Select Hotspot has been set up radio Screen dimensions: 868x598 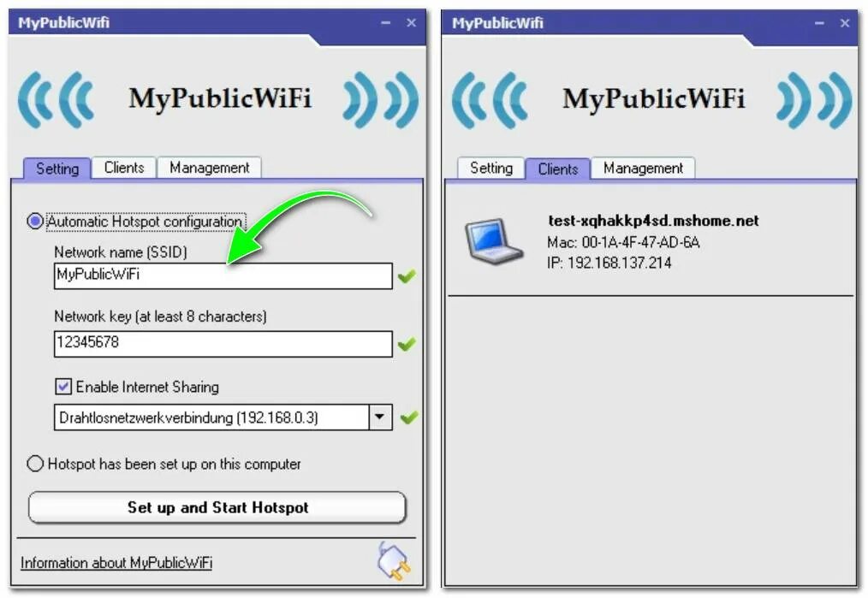click(x=35, y=464)
